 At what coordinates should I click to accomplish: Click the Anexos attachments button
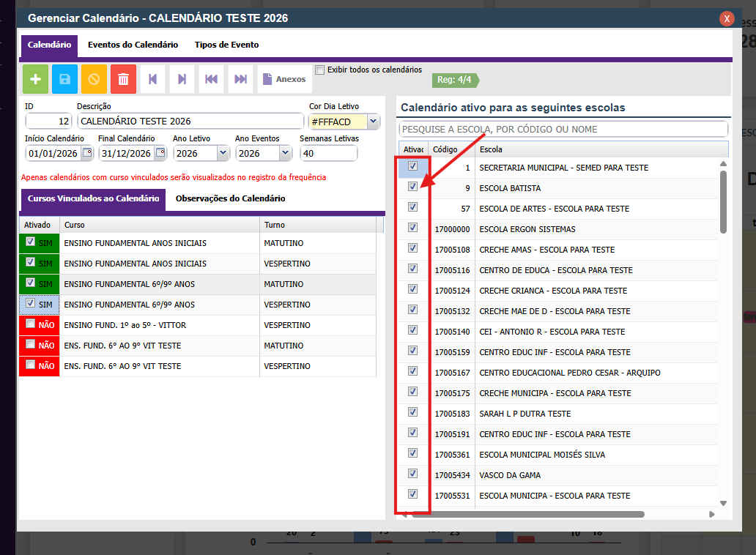[284, 79]
